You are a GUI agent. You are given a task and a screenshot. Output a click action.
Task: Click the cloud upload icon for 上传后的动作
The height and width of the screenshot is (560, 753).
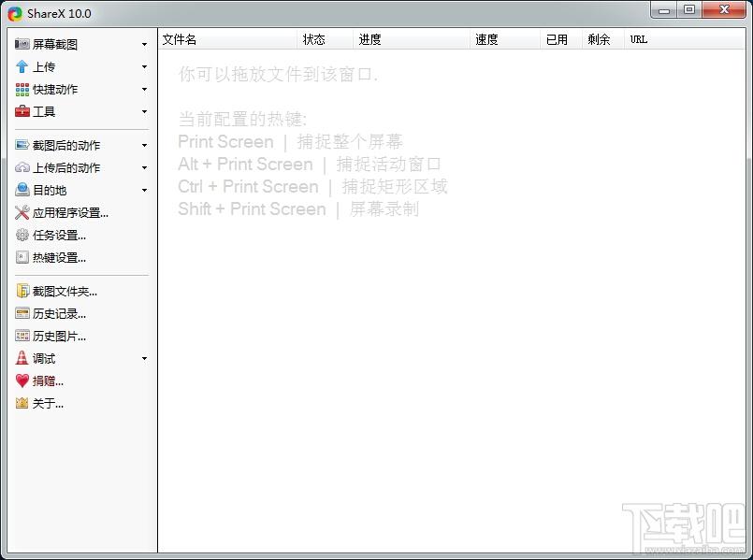coord(22,167)
